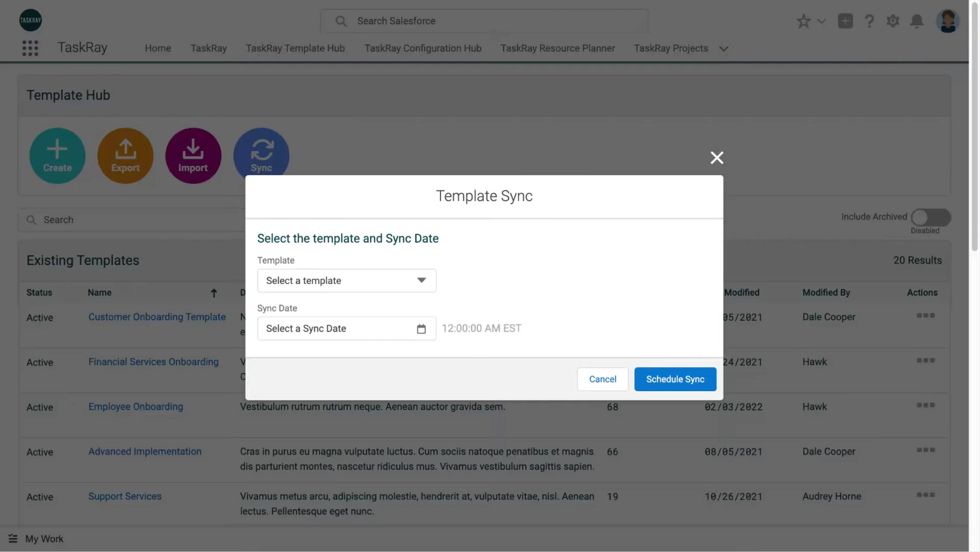Click the TaskRay logo icon

point(30,20)
